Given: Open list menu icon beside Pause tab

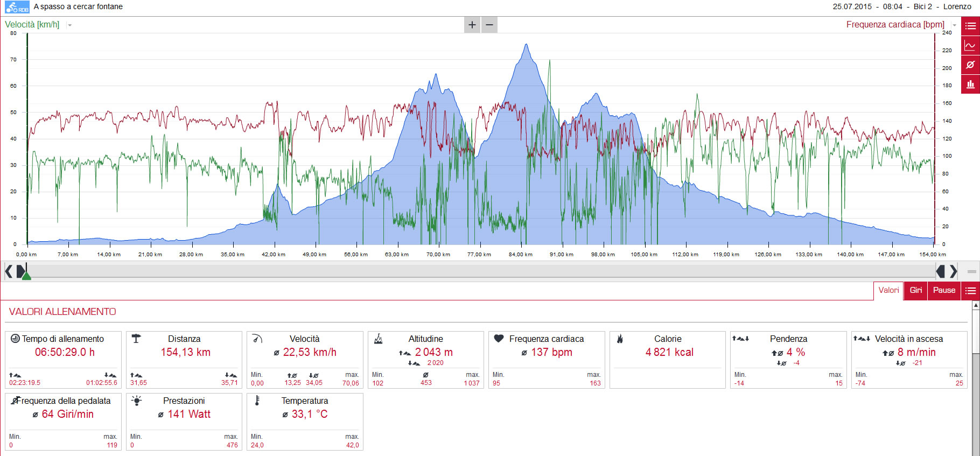Looking at the screenshot, I should [x=970, y=291].
